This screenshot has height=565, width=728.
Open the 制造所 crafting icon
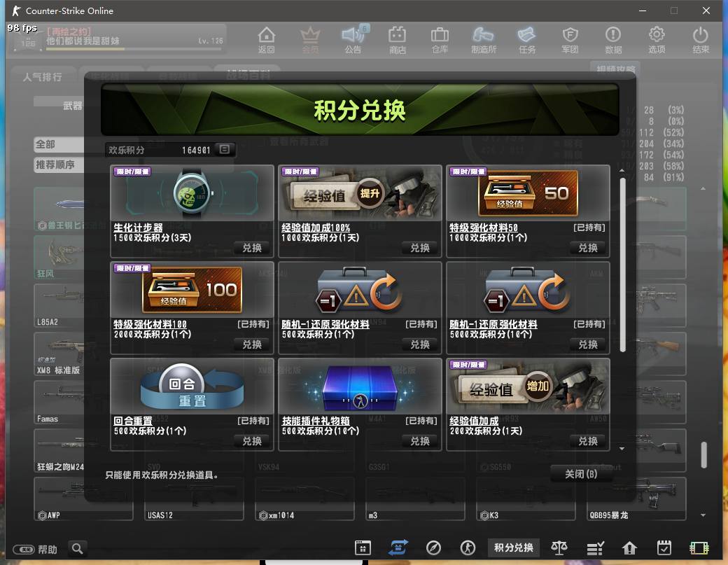click(483, 40)
